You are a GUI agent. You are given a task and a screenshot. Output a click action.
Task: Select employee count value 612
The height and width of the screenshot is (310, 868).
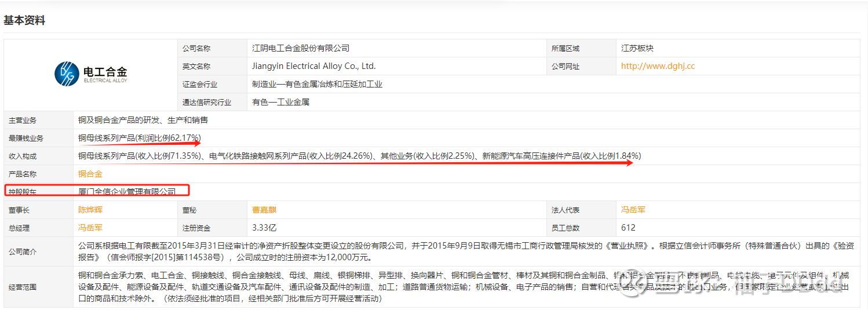628,228
